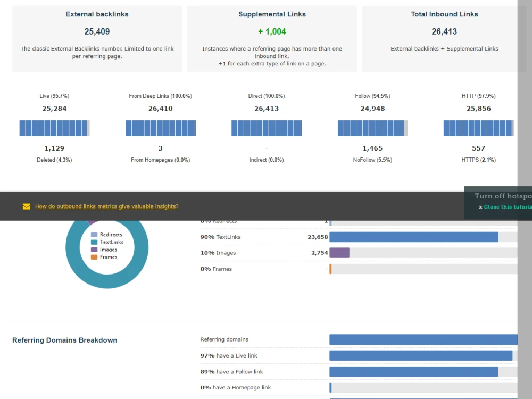Click the Frames legend color swatch

pyautogui.click(x=94, y=257)
